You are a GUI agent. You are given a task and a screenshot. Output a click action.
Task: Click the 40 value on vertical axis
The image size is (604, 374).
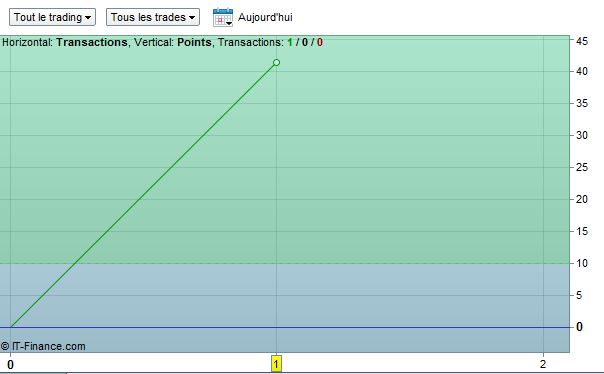582,71
